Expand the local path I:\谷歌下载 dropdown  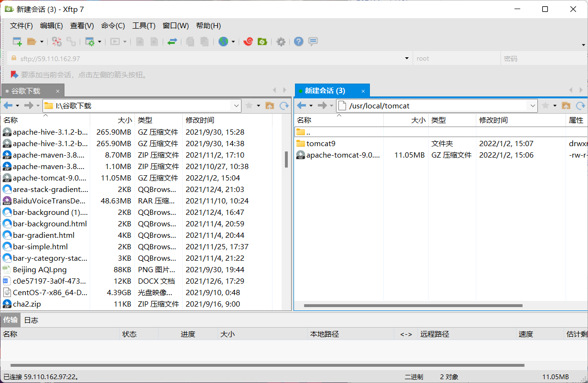pyautogui.click(x=236, y=106)
